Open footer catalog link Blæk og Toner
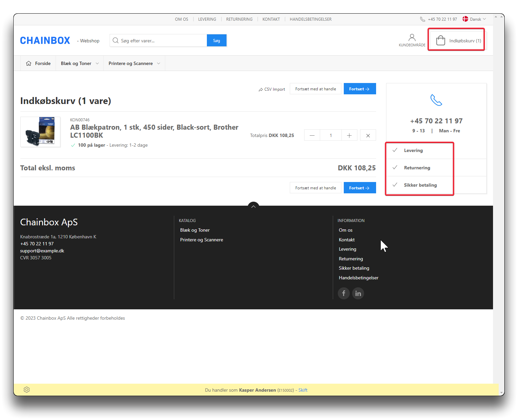The width and height of the screenshot is (518, 420). click(195, 230)
